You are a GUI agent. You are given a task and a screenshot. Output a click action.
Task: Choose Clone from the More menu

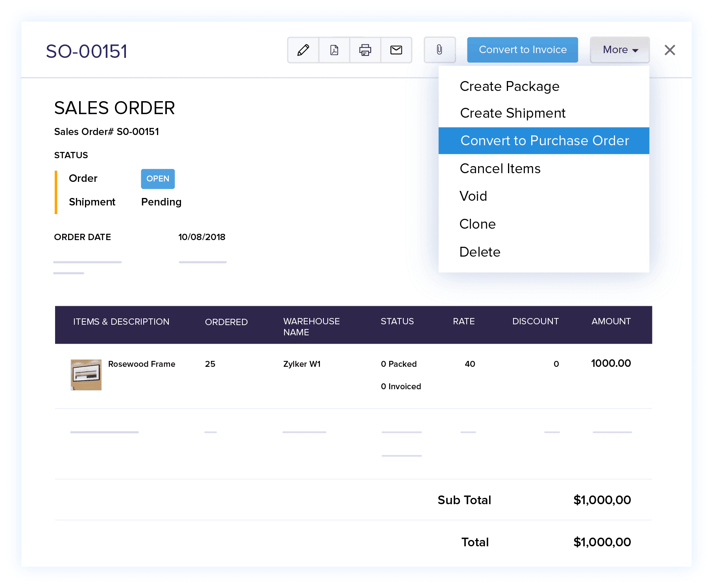477,224
